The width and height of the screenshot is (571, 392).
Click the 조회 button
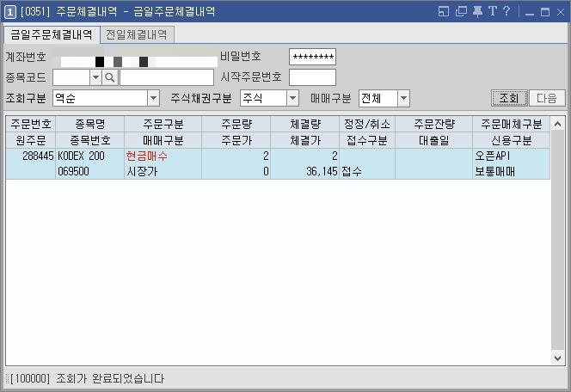tap(509, 98)
